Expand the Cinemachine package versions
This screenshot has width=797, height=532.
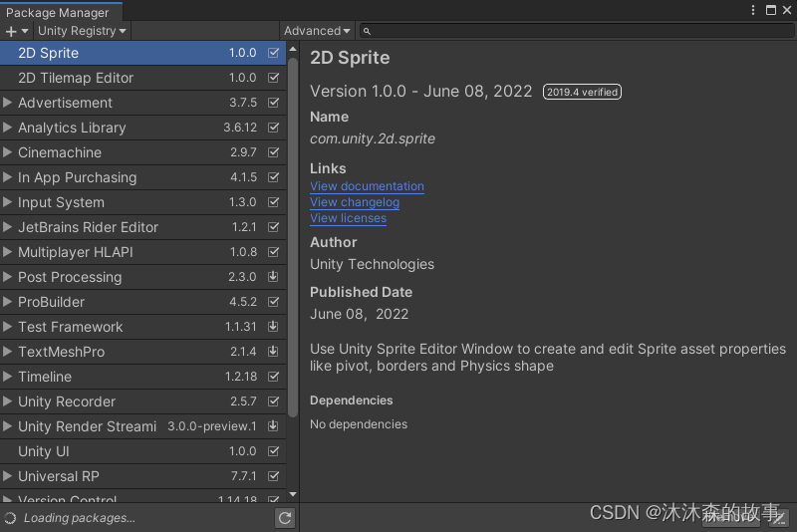(7, 151)
